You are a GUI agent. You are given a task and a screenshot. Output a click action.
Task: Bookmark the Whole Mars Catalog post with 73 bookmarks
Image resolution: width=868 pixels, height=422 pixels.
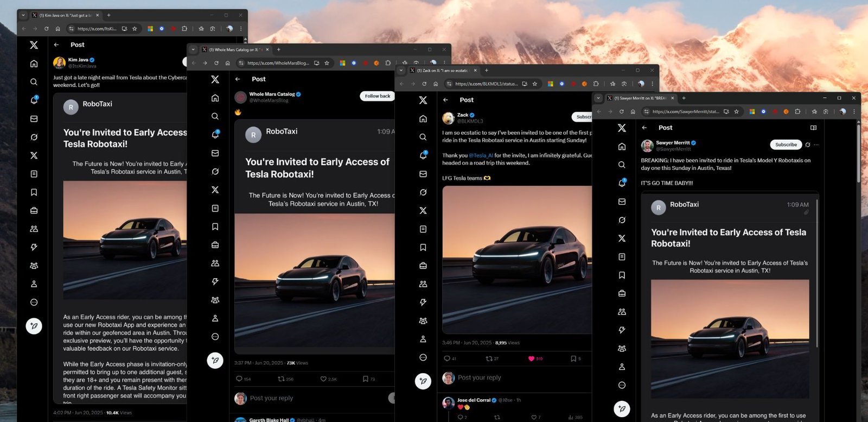[365, 379]
